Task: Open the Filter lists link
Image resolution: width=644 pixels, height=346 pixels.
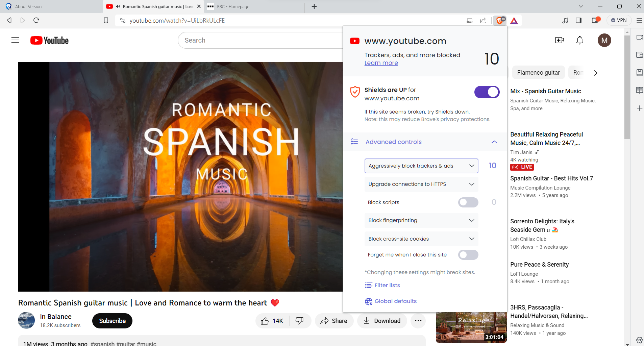Action: (x=387, y=285)
